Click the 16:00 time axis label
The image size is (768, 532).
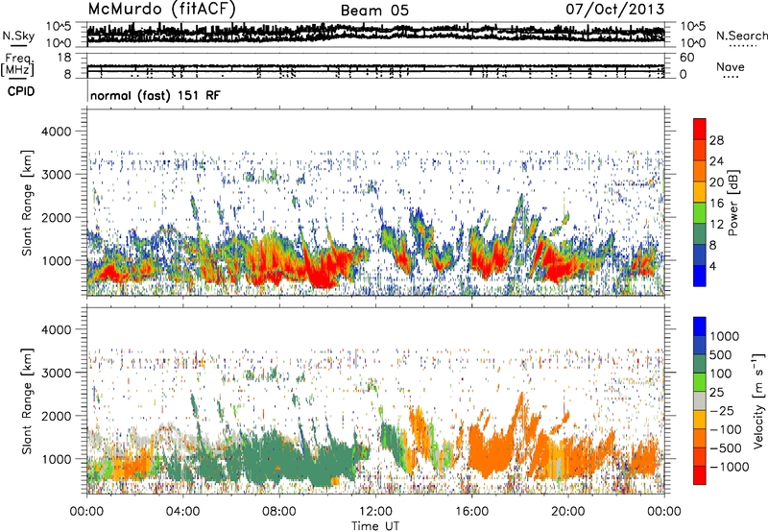(471, 512)
